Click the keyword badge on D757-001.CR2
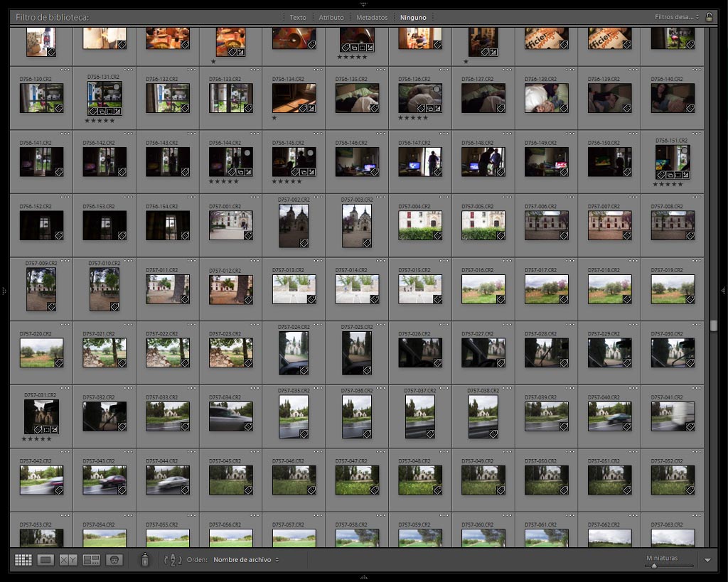 click(x=248, y=236)
